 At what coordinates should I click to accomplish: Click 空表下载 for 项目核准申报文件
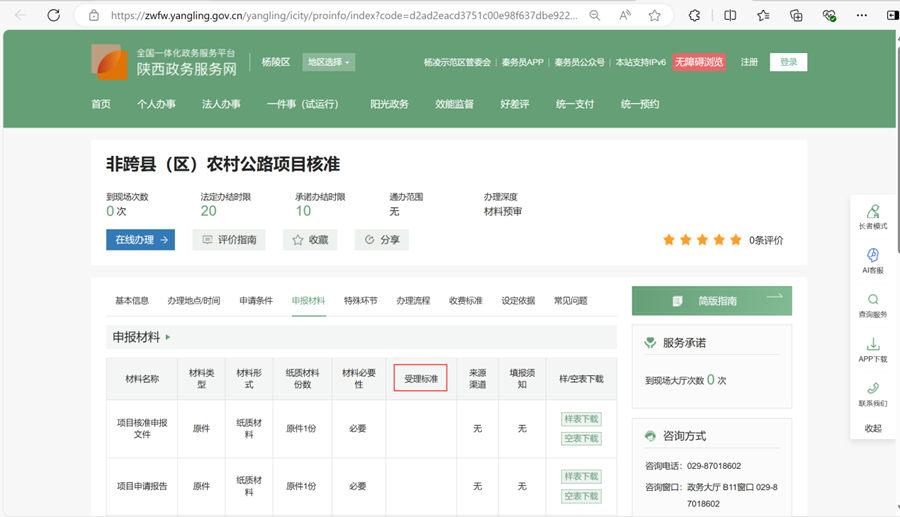point(581,438)
